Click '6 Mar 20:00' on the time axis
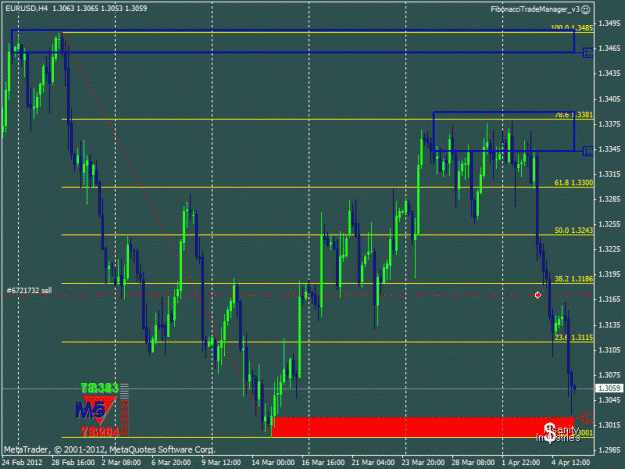 pyautogui.click(x=171, y=463)
